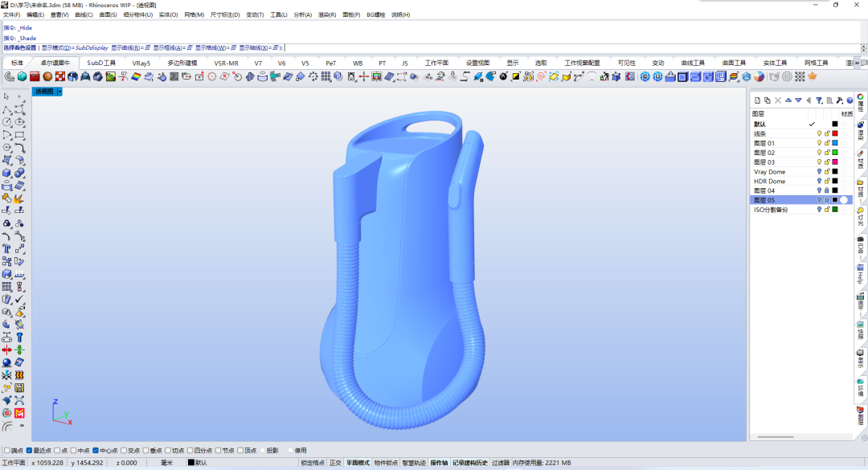Select the basketball sphere icon in toolbar
868x470 pixels.
click(47, 76)
